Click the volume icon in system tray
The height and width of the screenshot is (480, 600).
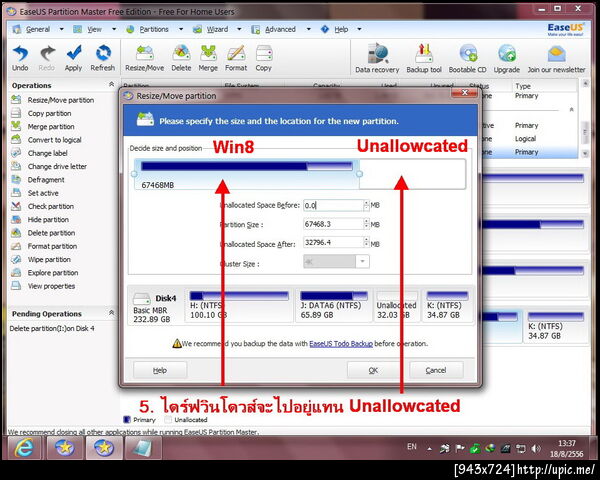pos(536,448)
